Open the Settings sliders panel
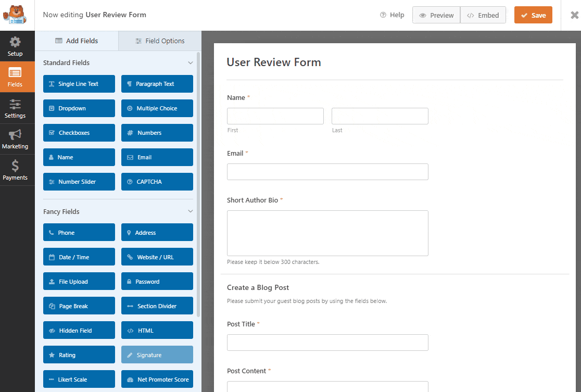 15,108
